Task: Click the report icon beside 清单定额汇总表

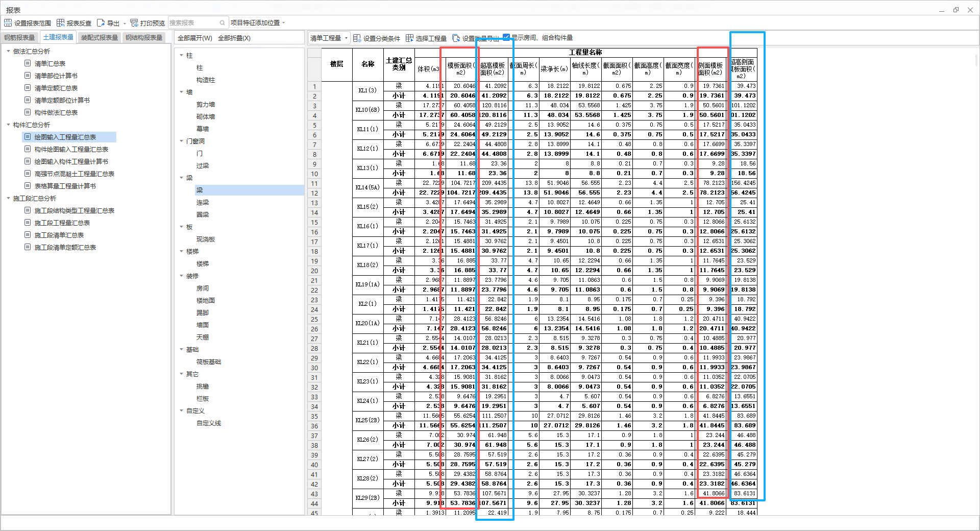Action: coord(28,88)
